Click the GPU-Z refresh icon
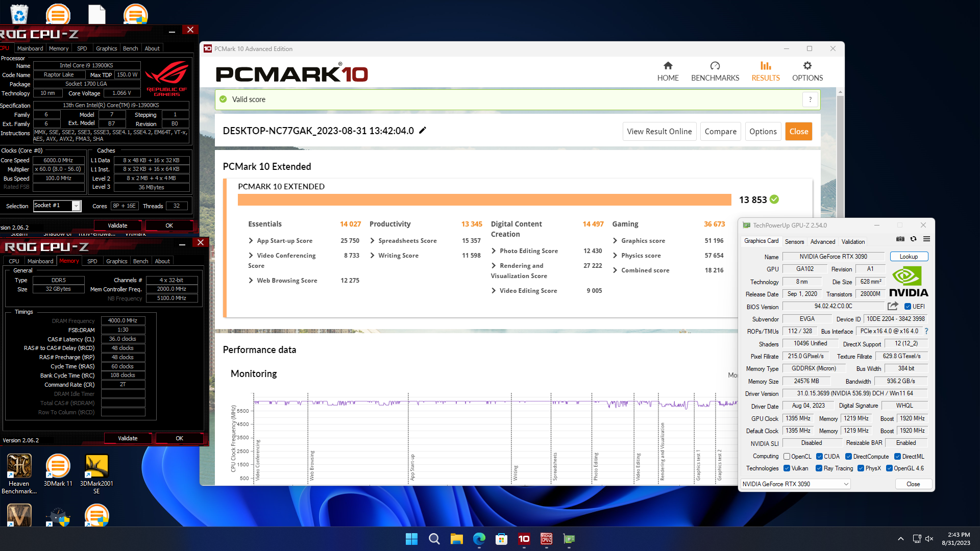This screenshot has height=551, width=980. pos(914,239)
